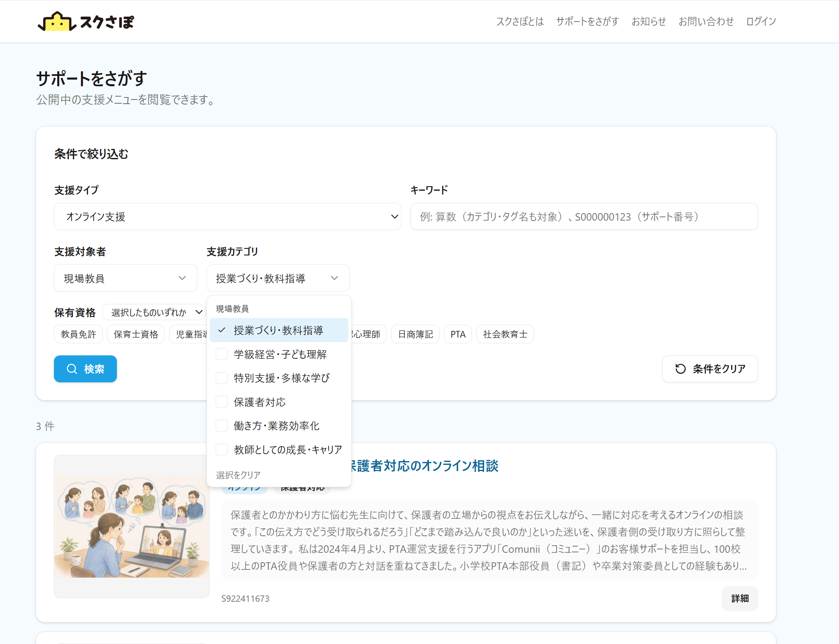
Task: Click 選択をクリア in category list
Action: 238,475
